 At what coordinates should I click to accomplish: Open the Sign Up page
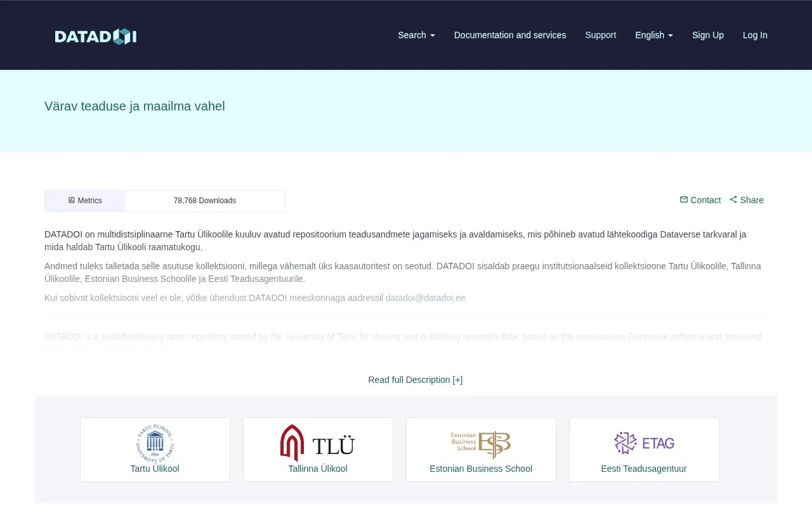tap(708, 35)
